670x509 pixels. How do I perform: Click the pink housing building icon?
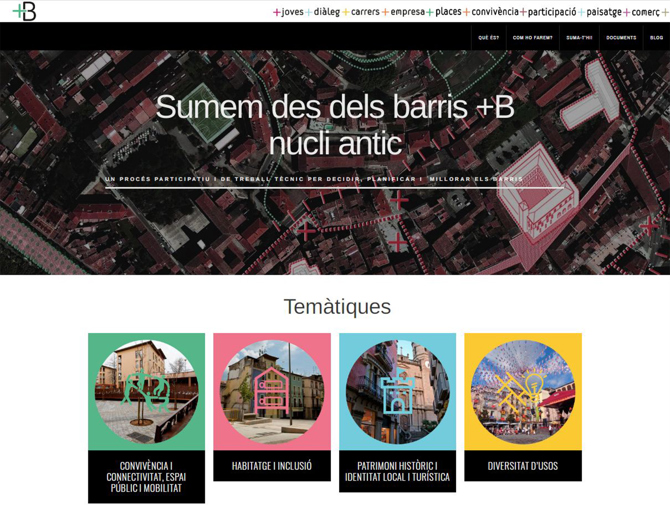pos(272,391)
